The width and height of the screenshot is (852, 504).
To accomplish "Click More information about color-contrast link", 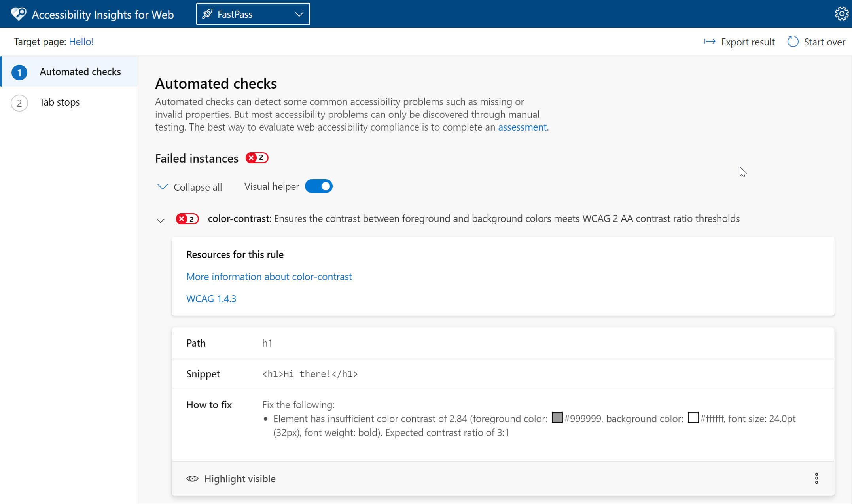I will pyautogui.click(x=269, y=277).
